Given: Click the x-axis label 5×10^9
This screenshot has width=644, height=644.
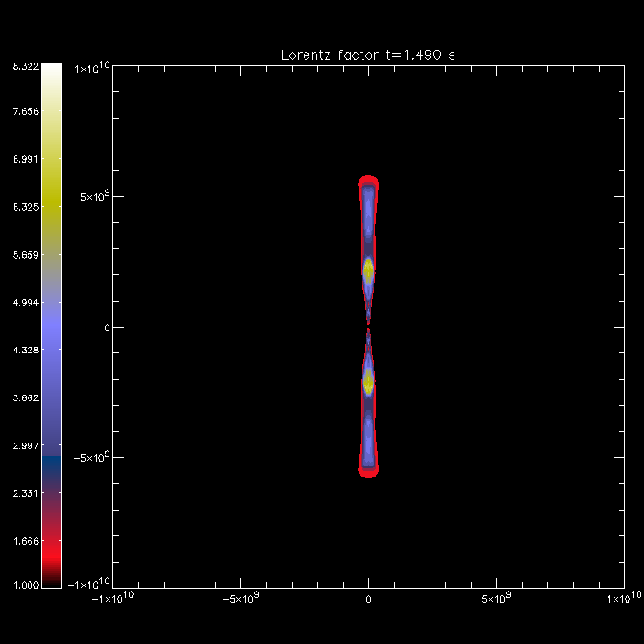Looking at the screenshot, I should [496, 598].
